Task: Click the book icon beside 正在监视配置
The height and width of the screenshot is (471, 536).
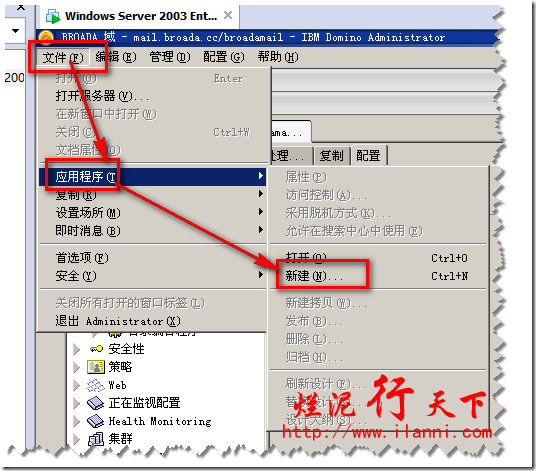Action: point(95,403)
